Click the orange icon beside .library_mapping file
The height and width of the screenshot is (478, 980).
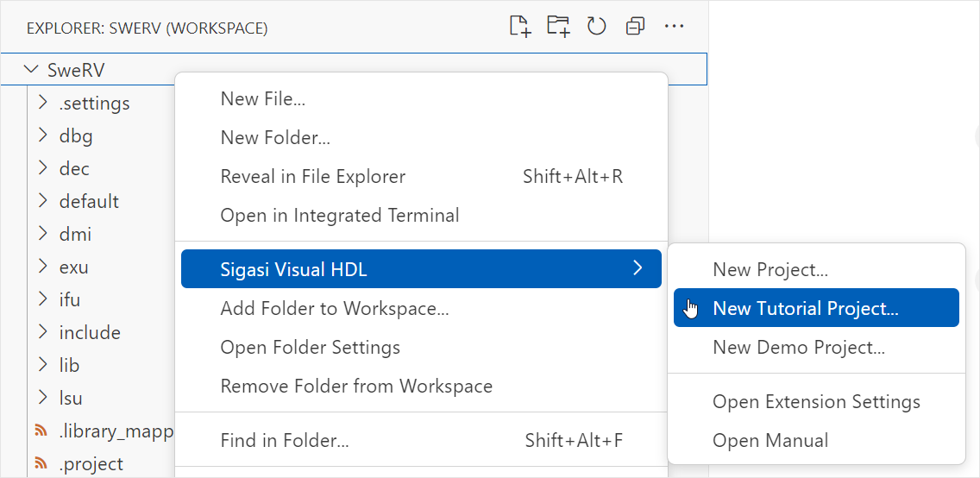point(41,431)
